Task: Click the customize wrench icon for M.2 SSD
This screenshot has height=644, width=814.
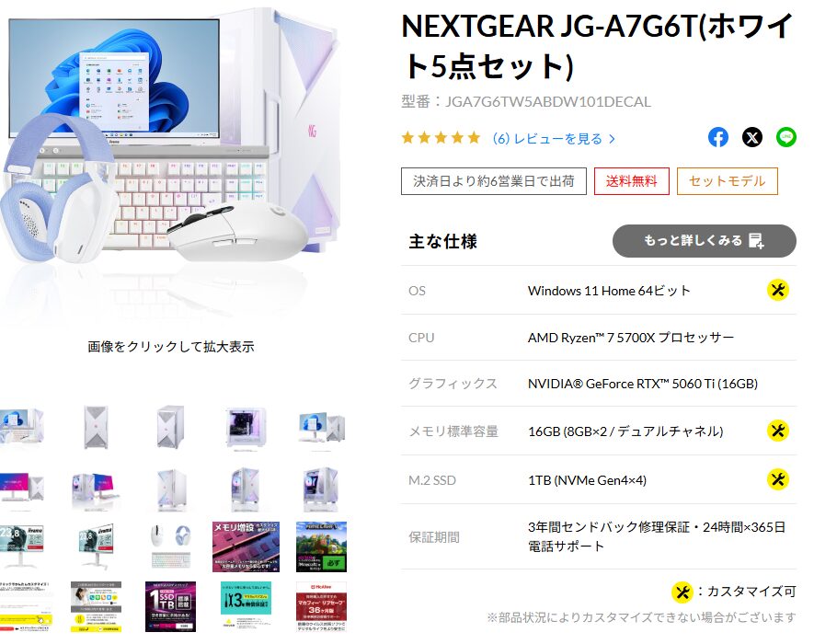Action: 777,479
